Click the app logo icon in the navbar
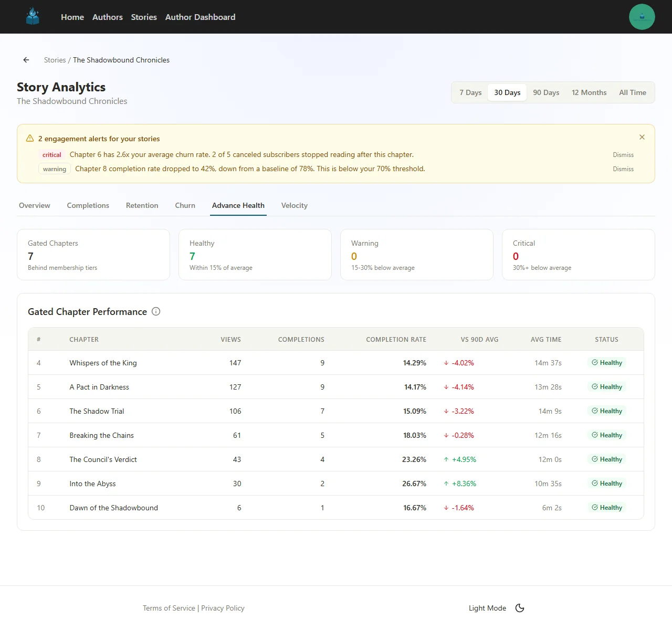672x630 pixels. [33, 16]
